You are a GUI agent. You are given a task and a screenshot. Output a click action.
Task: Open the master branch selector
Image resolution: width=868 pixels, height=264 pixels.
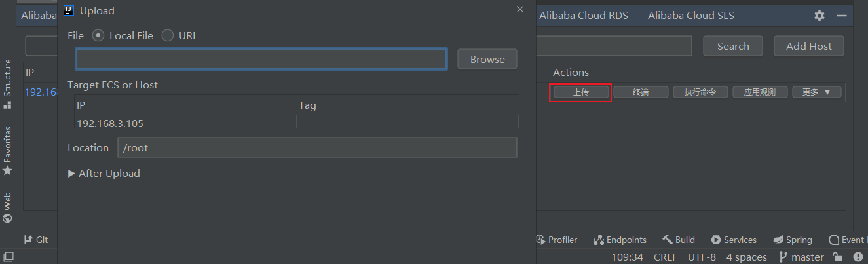point(801,257)
